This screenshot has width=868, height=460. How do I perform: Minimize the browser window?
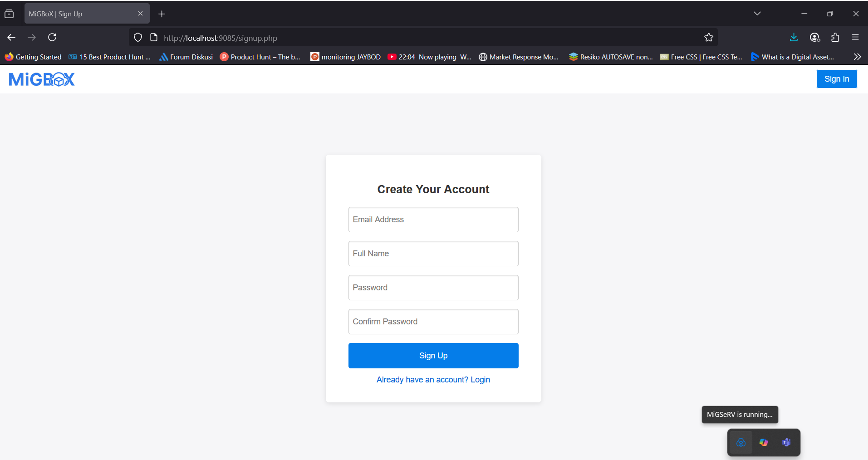[x=804, y=14]
